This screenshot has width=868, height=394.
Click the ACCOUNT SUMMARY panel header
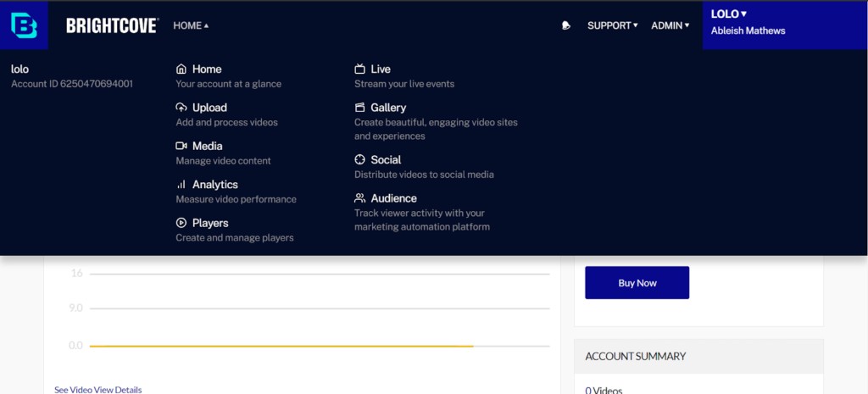point(698,357)
